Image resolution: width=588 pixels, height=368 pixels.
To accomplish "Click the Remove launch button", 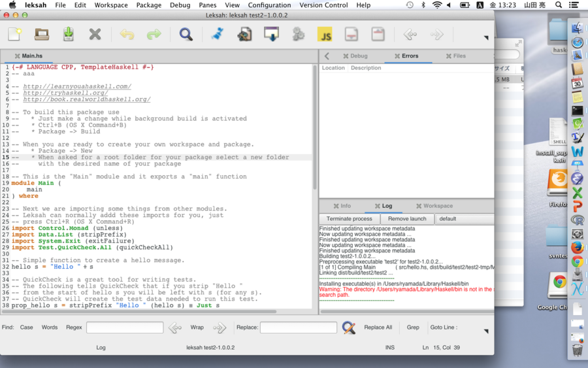I will pos(407,219).
